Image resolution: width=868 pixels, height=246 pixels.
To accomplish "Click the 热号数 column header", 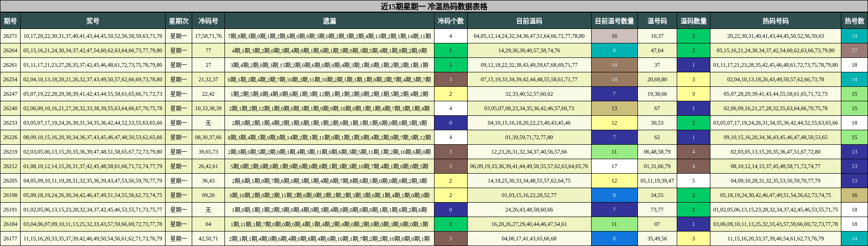I will click(854, 21).
